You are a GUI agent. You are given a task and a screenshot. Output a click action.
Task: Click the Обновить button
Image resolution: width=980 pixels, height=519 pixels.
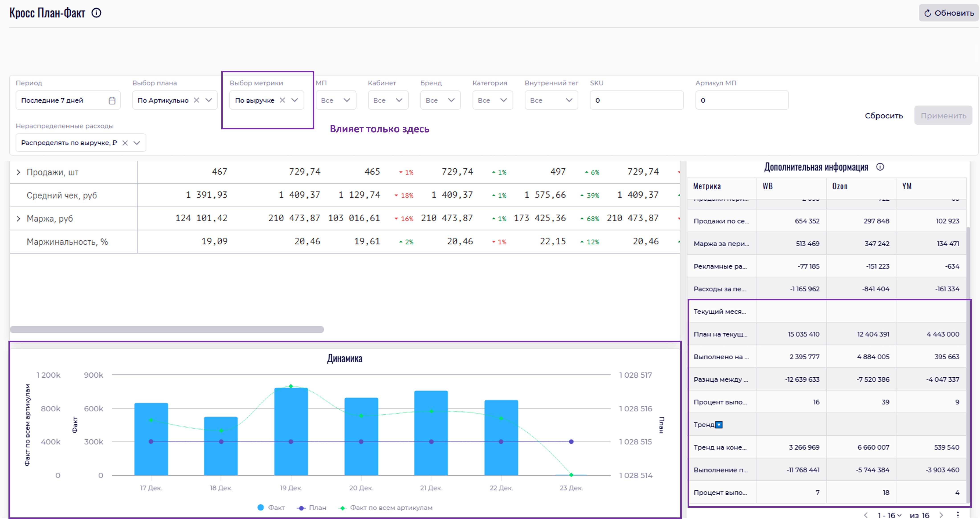click(948, 13)
